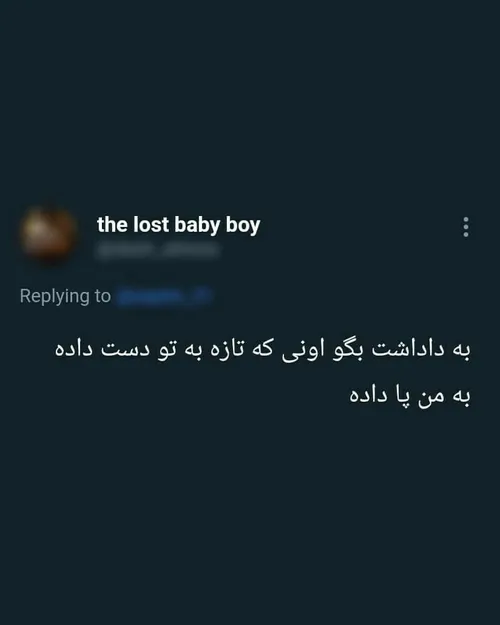Screen dimensions: 500x625
Task: Select the word 'داداشت' in the tweet
Action: click(408, 348)
